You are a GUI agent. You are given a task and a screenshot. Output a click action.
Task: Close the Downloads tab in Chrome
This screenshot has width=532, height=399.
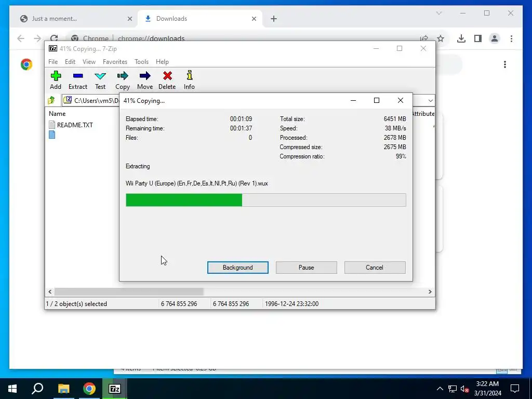coord(254,19)
